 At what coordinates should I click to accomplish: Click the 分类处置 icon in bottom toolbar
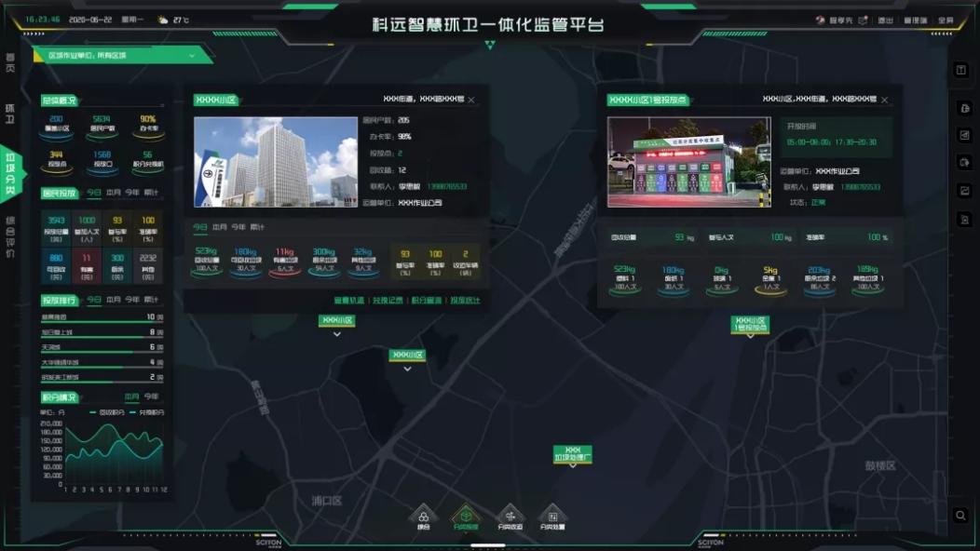coord(552,517)
